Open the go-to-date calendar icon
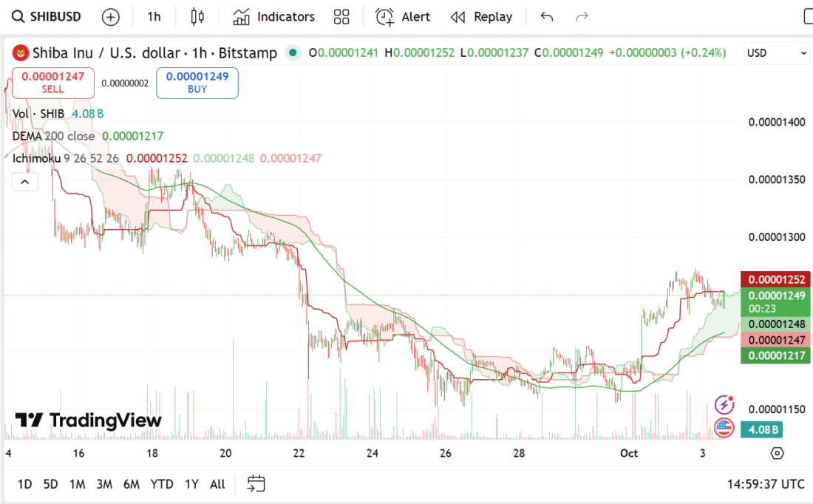This screenshot has height=504, width=813. point(256,484)
